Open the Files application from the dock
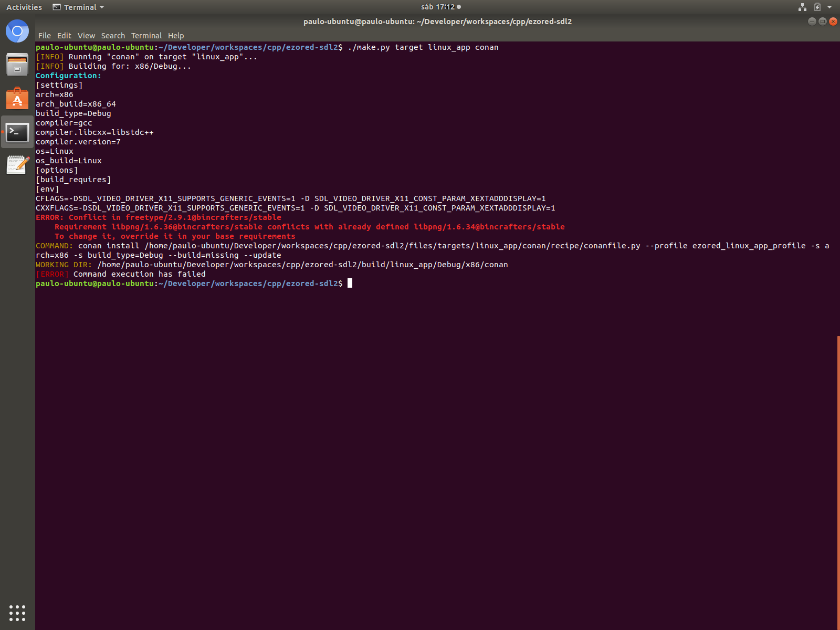 [x=17, y=64]
